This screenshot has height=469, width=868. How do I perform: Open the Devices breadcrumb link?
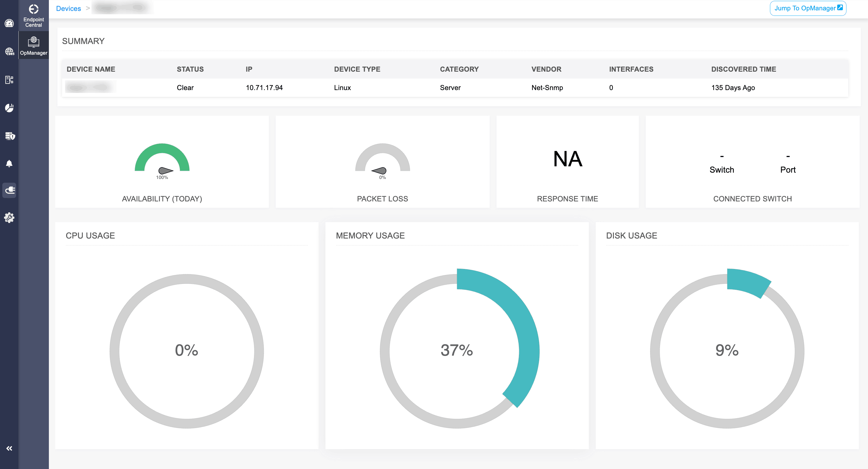[68, 8]
